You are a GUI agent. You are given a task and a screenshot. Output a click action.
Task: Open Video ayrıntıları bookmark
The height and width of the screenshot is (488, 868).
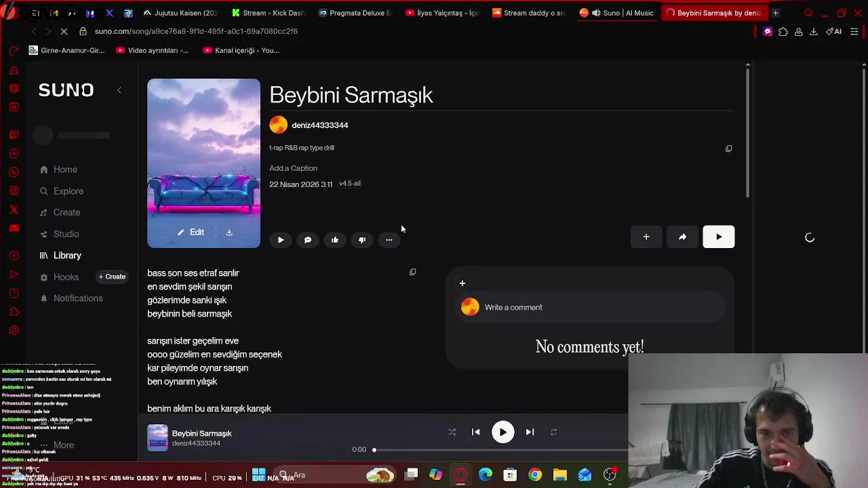(x=153, y=50)
